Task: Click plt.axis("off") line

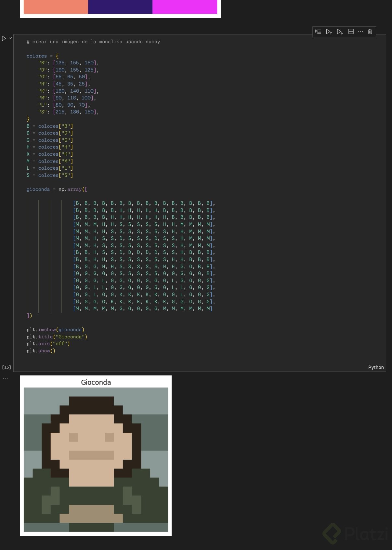Action: (x=48, y=344)
